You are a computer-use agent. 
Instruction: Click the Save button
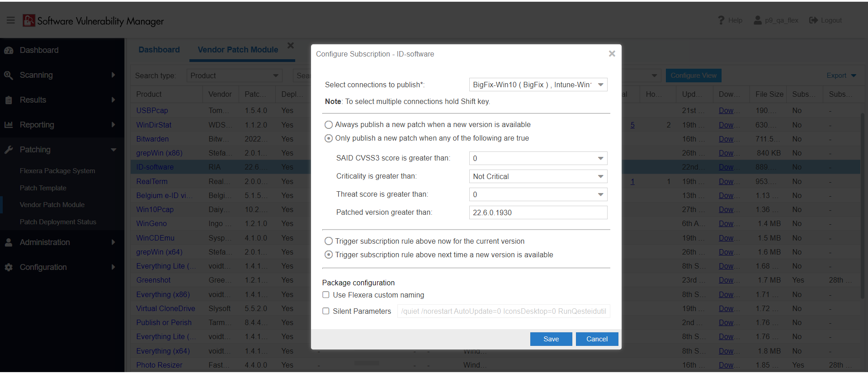coord(551,339)
